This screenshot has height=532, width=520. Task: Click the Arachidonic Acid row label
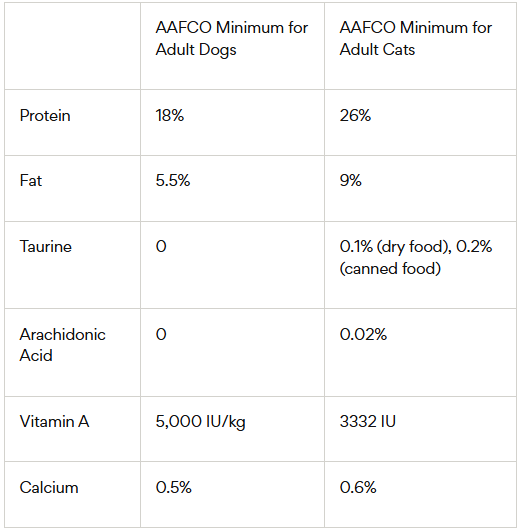point(62,345)
